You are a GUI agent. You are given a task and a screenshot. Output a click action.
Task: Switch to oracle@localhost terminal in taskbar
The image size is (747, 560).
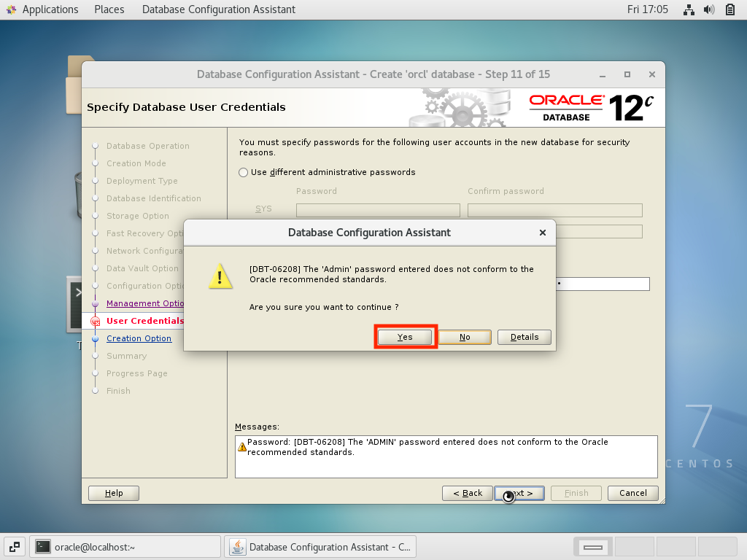[125, 547]
